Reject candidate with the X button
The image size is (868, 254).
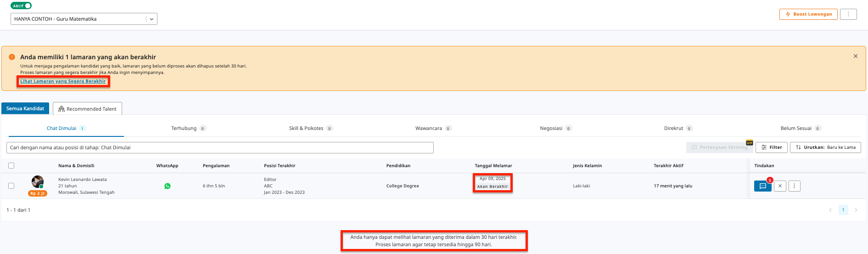click(780, 186)
